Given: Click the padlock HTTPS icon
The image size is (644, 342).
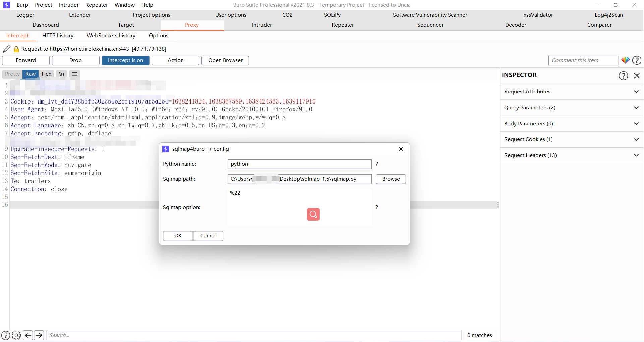Looking at the screenshot, I should (x=16, y=49).
